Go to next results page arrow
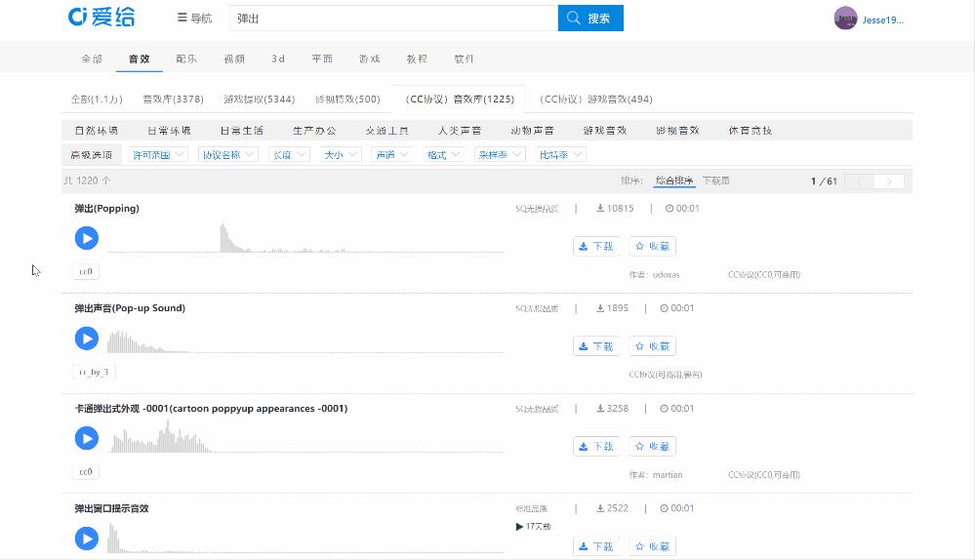This screenshot has height=560, width=975. tap(888, 181)
